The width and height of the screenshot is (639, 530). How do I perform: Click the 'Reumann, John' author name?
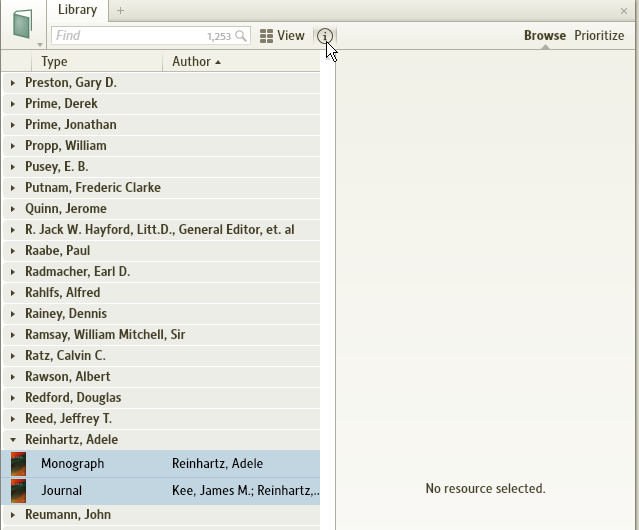click(68, 515)
